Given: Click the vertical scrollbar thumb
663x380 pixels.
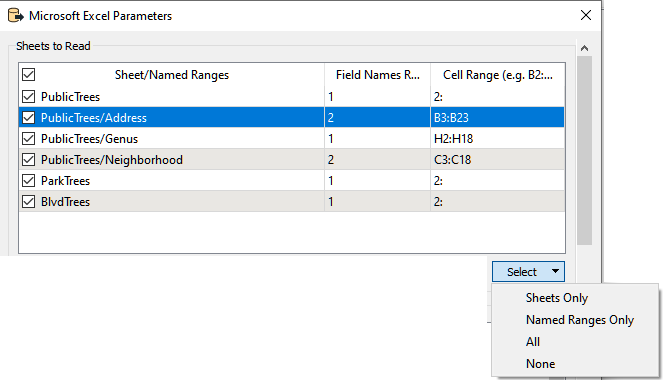Looking at the screenshot, I should 584,150.
